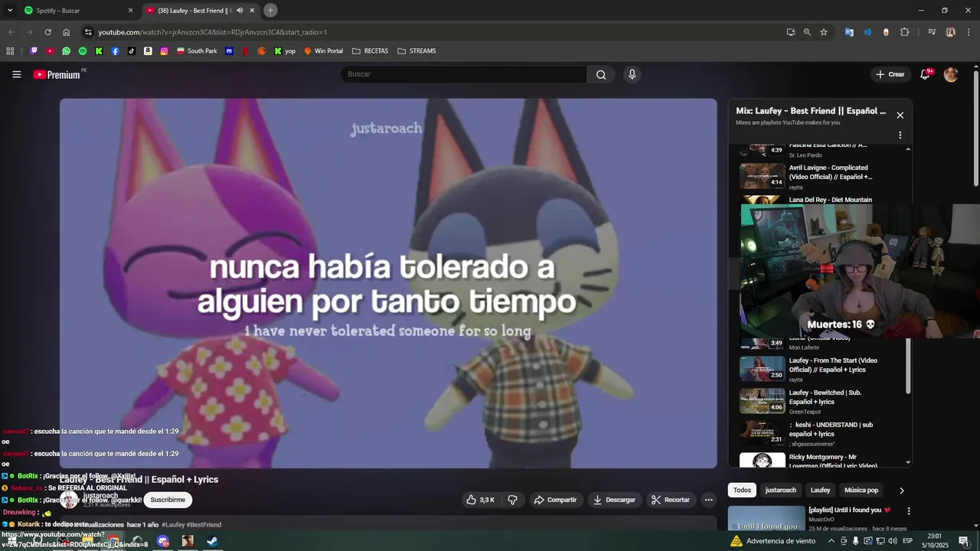Open the Facebook bookmark
This screenshot has height=551, width=980.
point(116,51)
